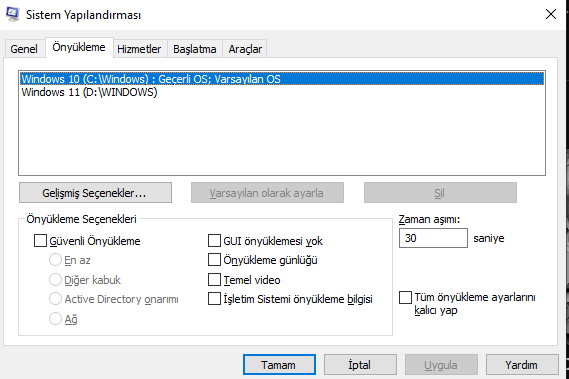Confirm with the Tamam button
Viewport: 569px width, 379px height.
point(279,364)
